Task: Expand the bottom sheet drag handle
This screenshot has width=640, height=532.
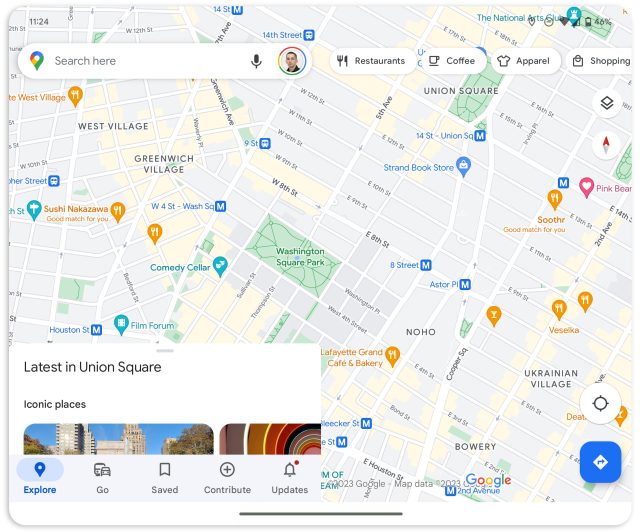Action: (165, 351)
